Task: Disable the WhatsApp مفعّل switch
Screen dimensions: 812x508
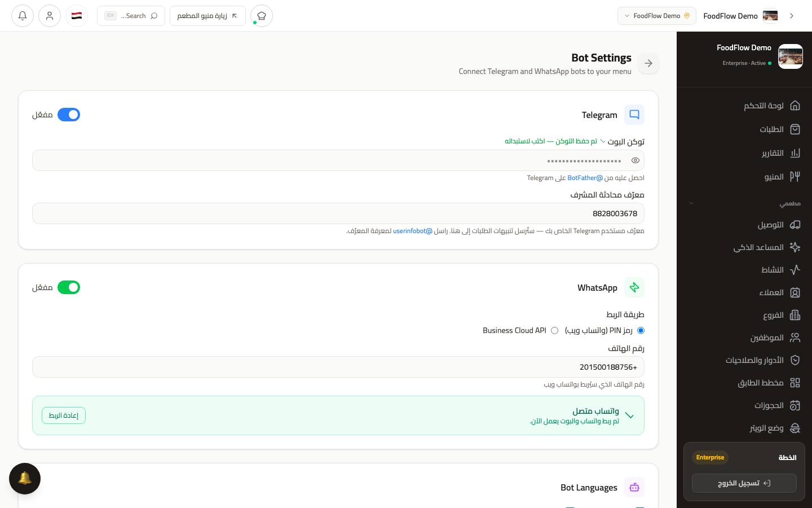Action: click(x=69, y=287)
